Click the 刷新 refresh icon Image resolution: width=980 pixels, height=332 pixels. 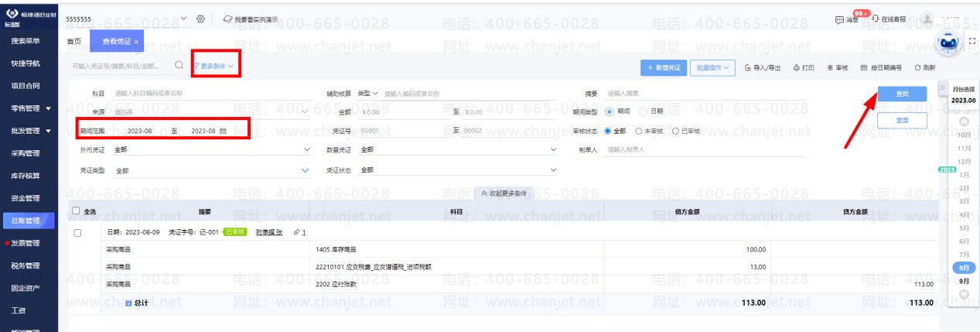pyautogui.click(x=918, y=67)
